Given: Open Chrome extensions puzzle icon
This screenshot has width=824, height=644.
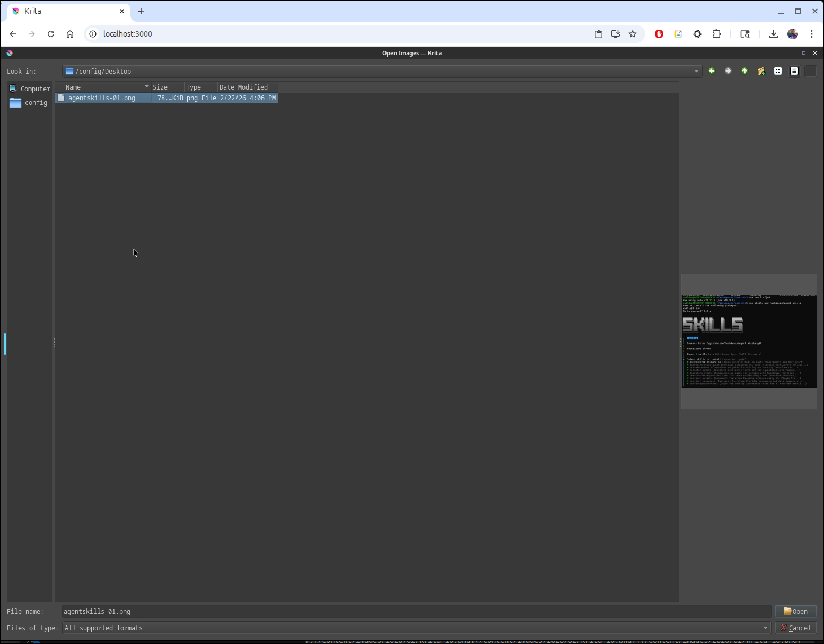Looking at the screenshot, I should pos(717,33).
